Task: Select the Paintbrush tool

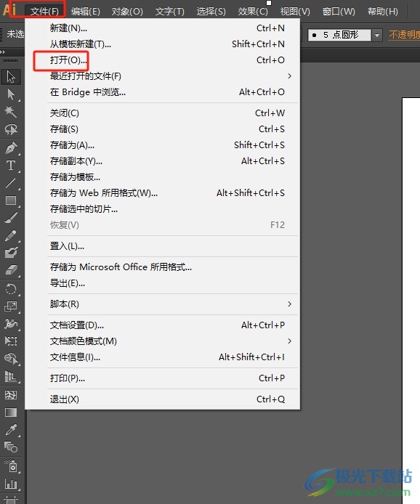Action: 11,218
